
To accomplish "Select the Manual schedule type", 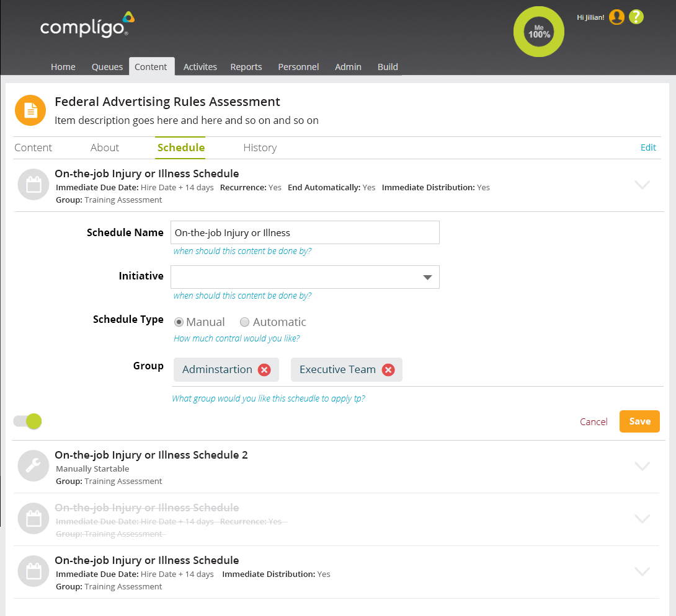I will point(179,322).
